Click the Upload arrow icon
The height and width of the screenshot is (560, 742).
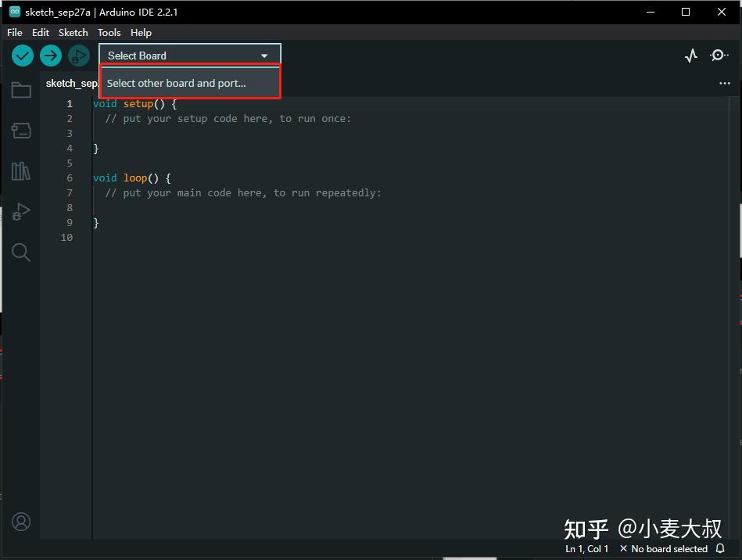(x=50, y=56)
